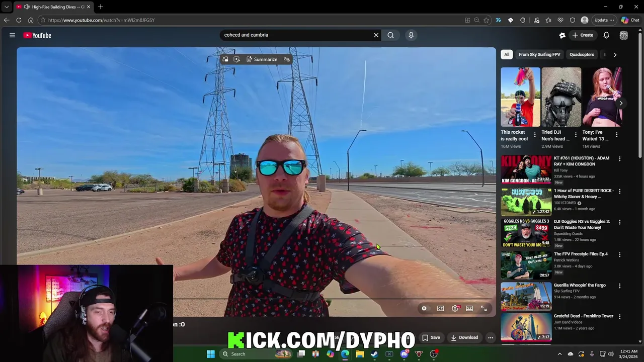Go to the YouTube home logo
The width and height of the screenshot is (644, 362).
pyautogui.click(x=37, y=35)
